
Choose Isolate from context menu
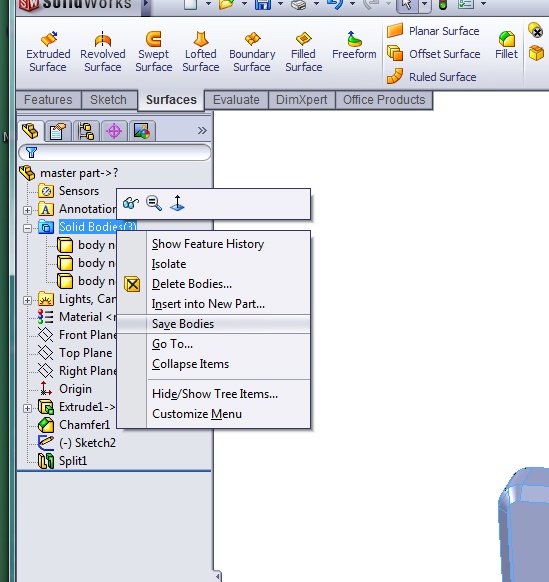[x=214, y=264]
